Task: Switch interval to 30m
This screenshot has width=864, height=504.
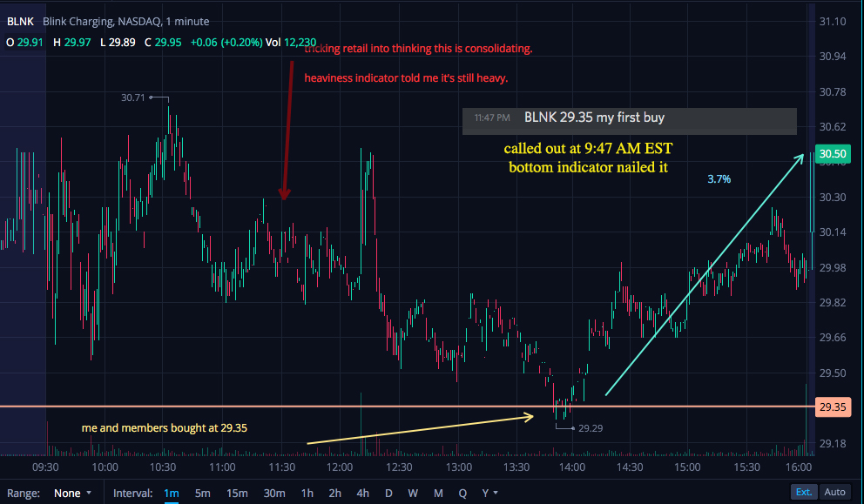Action: (273, 493)
